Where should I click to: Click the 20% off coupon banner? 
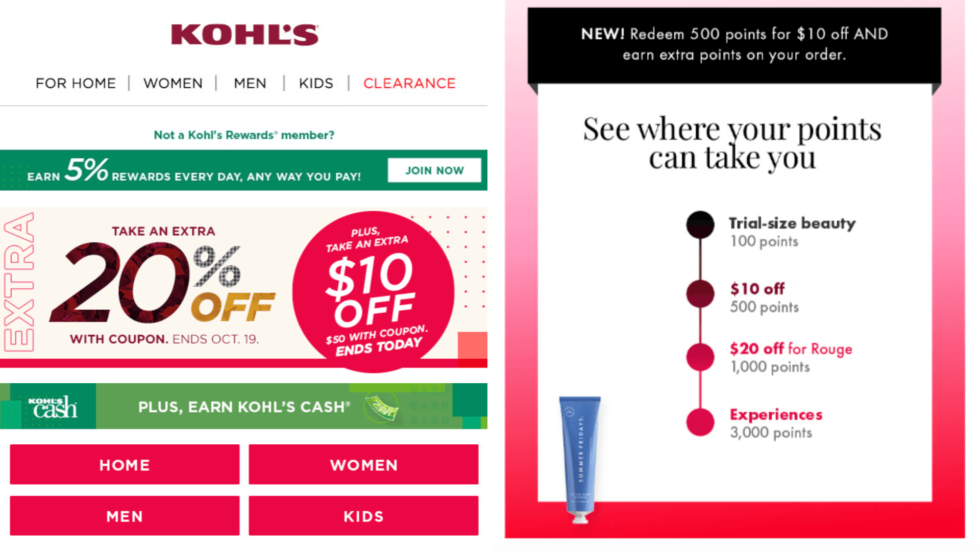tap(162, 286)
